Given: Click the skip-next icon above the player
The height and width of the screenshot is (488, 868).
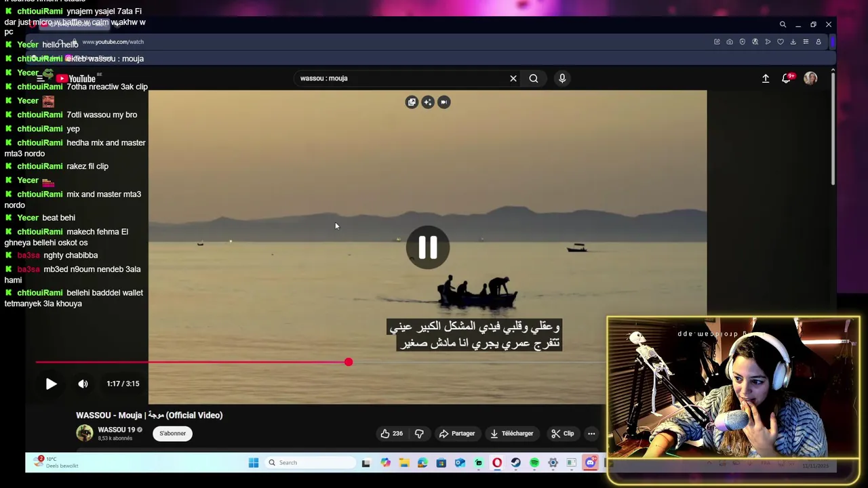Looking at the screenshot, I should (444, 102).
